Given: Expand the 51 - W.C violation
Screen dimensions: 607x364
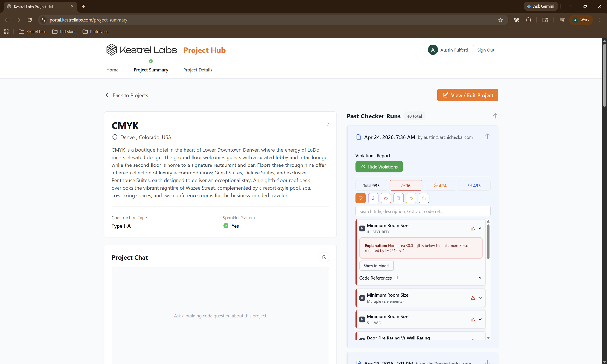Looking at the screenshot, I should pos(480,319).
